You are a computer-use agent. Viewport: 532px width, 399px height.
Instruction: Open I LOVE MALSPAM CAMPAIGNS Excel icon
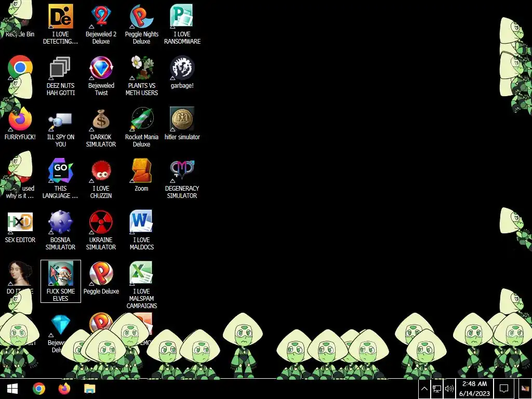(141, 273)
